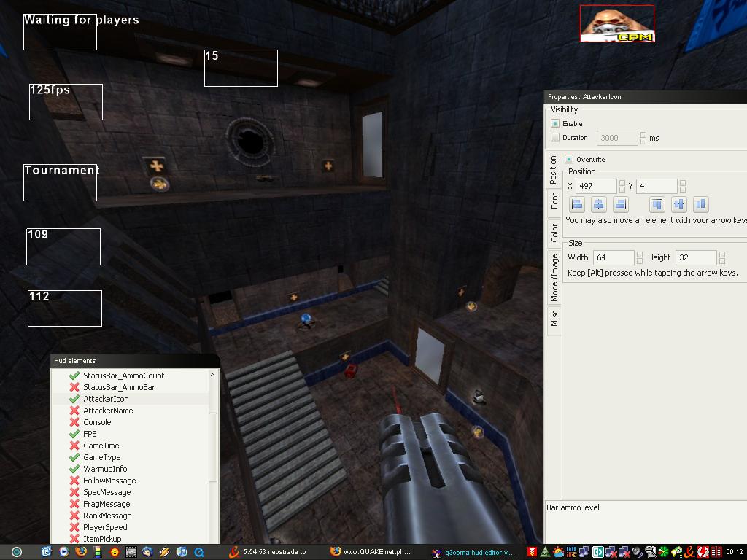Select the '15' HUD element box
The width and height of the screenshot is (747, 560).
point(241,68)
